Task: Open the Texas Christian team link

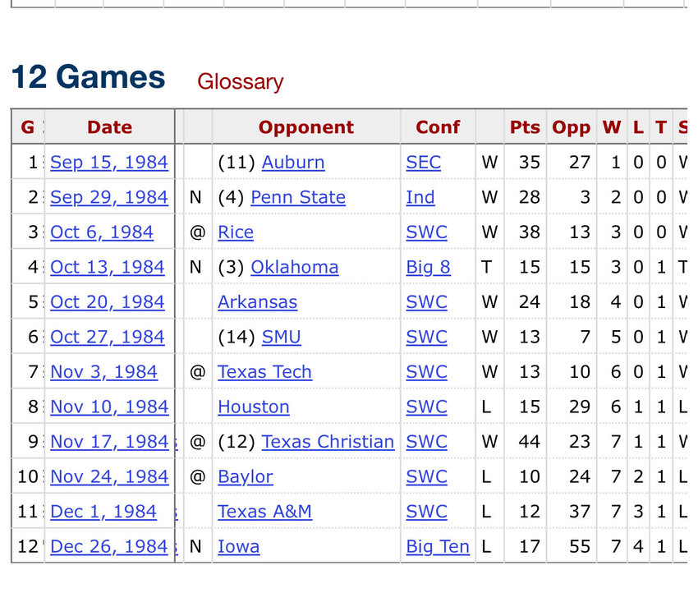Action: [x=328, y=442]
